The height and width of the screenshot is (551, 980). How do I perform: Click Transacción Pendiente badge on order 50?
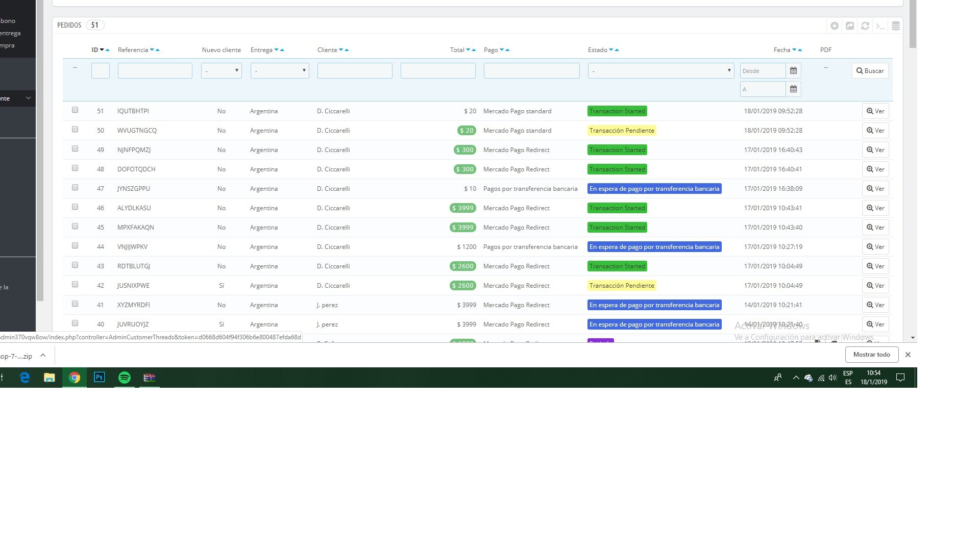[x=622, y=131]
